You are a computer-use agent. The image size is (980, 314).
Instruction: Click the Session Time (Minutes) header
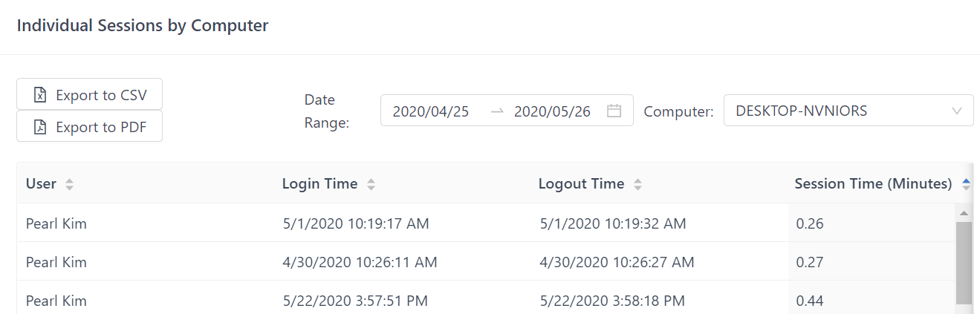873,184
